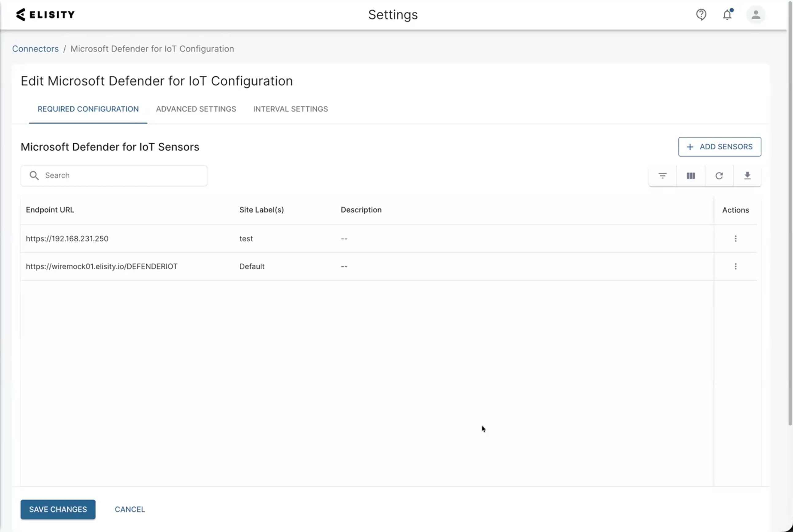Open the user profile avatar
793x532 pixels.
tap(755, 15)
